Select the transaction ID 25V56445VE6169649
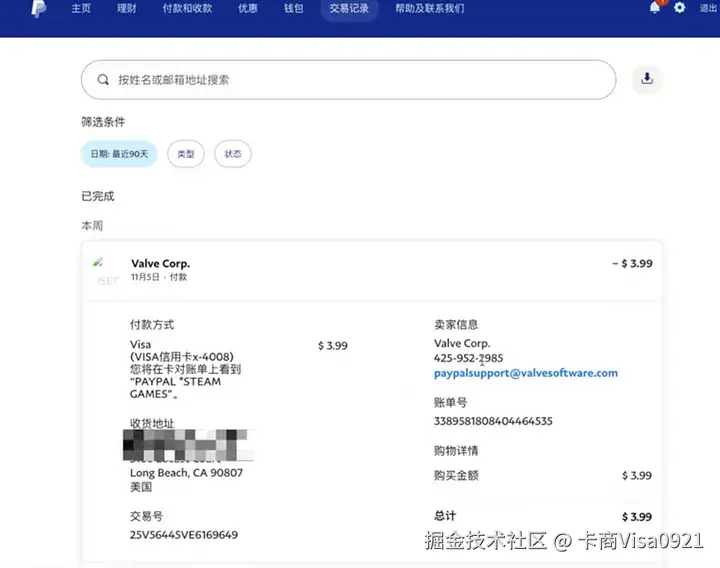The width and height of the screenshot is (720, 568). pyautogui.click(x=184, y=534)
